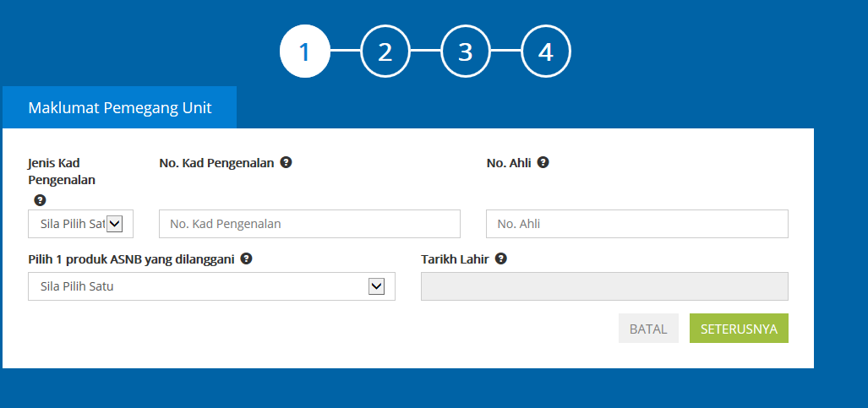Click the SETERUSNYA button

(739, 329)
